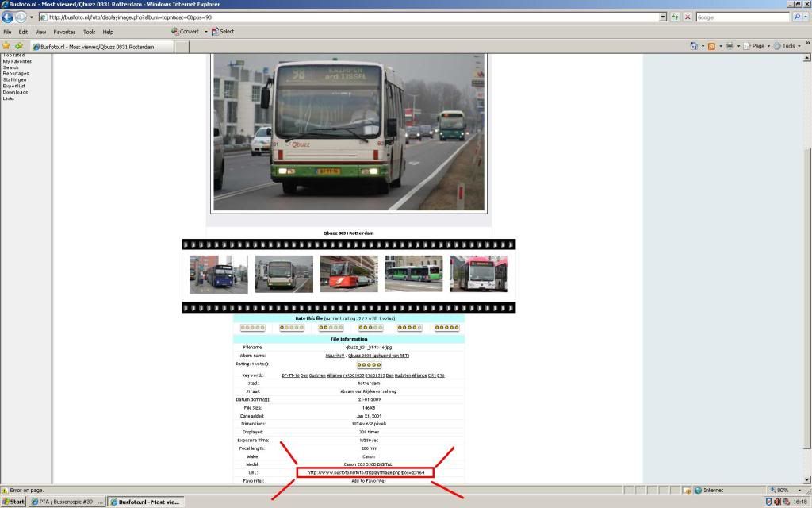Image resolution: width=812 pixels, height=508 pixels.
Task: Open the Stallingen sidebar link
Action: [x=14, y=80]
